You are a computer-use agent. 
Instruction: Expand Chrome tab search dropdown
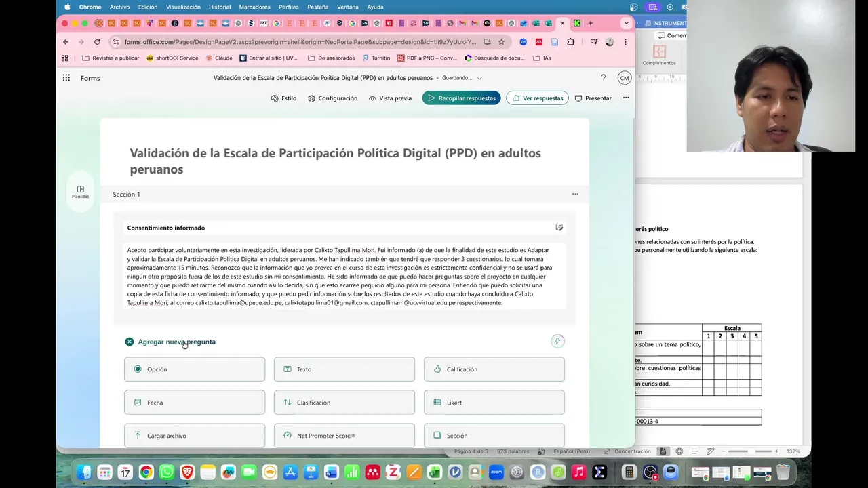coord(626,23)
